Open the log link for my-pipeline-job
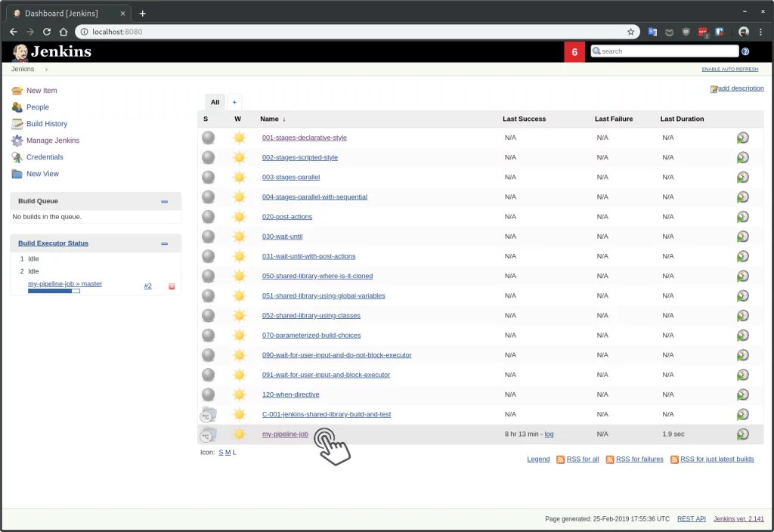The image size is (774, 532). pyautogui.click(x=549, y=435)
